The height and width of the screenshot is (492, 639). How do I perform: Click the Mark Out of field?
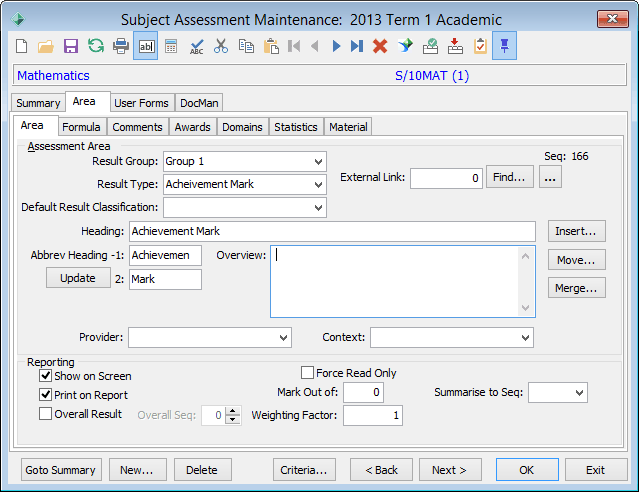[363, 393]
